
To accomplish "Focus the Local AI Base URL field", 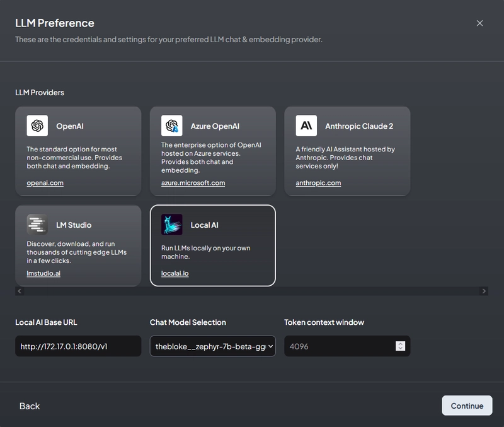I will [78, 346].
